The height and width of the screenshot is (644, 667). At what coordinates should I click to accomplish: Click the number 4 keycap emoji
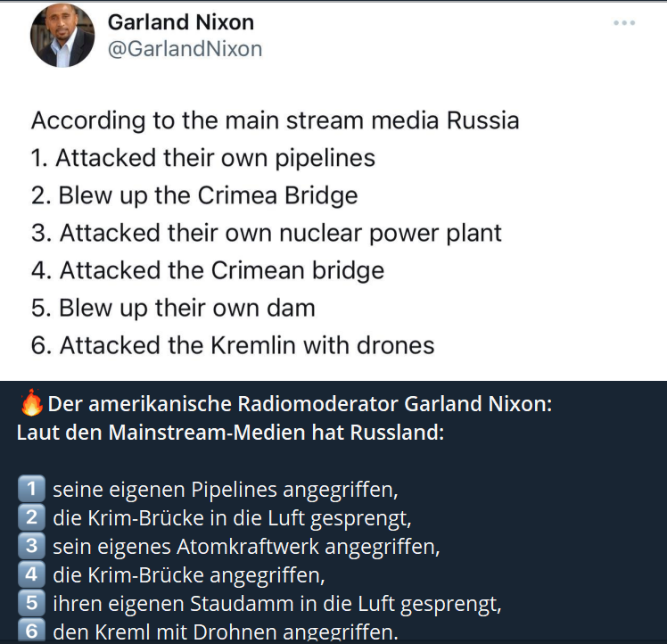point(31,574)
